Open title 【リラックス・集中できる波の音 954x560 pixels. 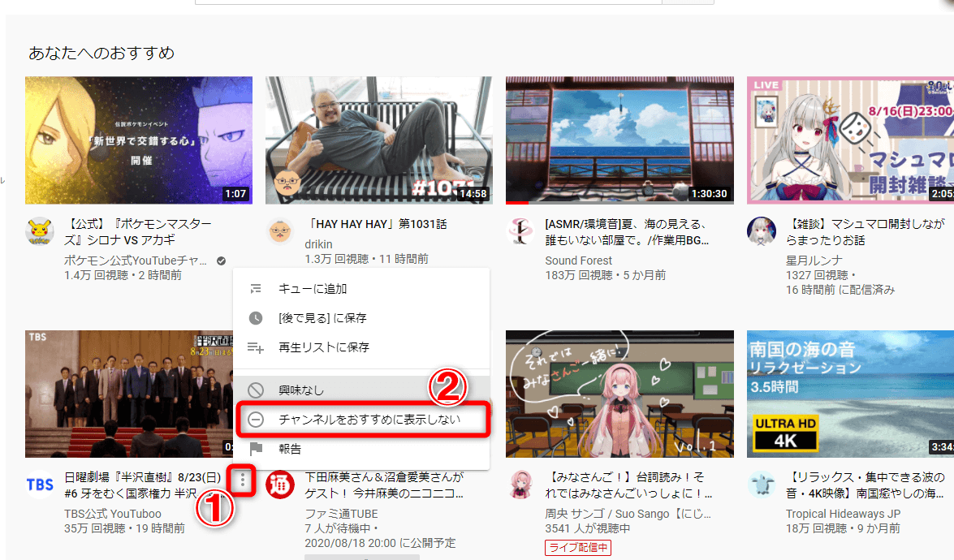pyautogui.click(x=866, y=485)
